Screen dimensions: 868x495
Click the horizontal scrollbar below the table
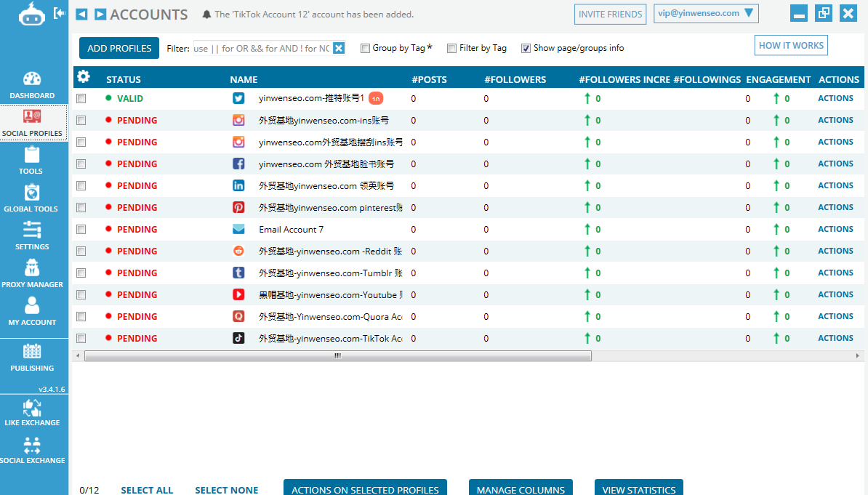point(337,356)
